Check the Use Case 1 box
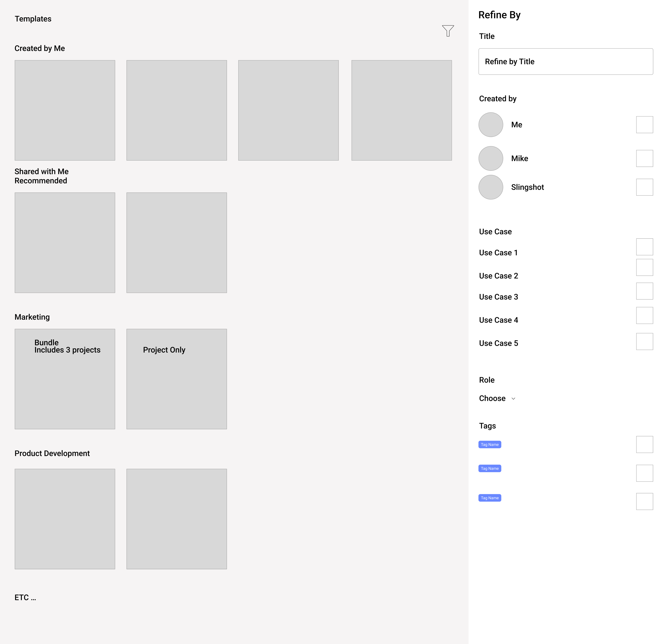 pos(644,247)
